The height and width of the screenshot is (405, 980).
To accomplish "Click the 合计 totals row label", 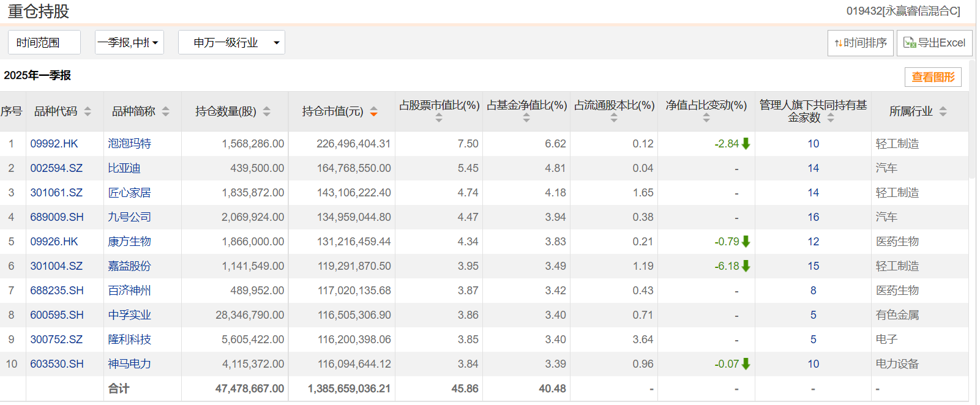I will click(119, 388).
